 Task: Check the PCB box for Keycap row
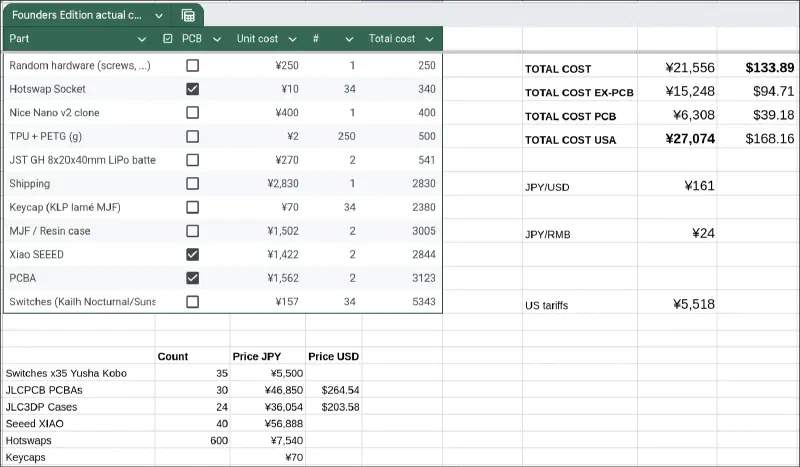click(192, 207)
